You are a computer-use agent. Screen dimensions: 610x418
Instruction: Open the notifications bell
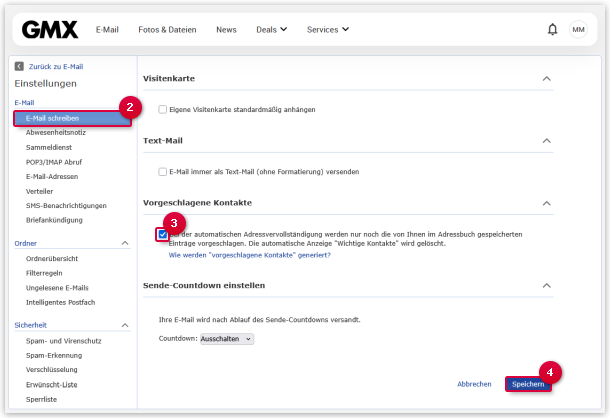[552, 29]
